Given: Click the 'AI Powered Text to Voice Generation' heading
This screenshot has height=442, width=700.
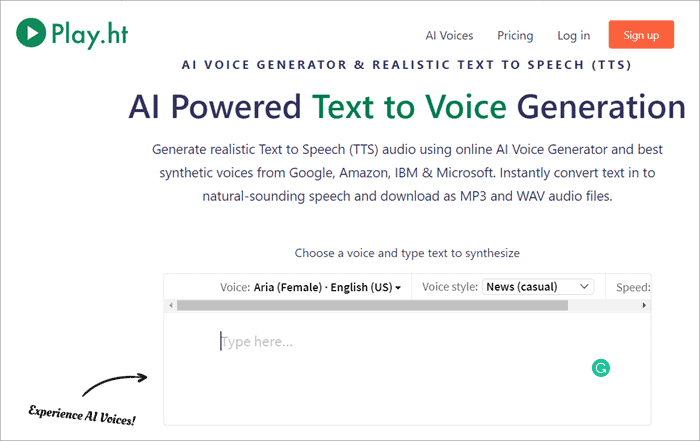Looking at the screenshot, I should pos(407,107).
